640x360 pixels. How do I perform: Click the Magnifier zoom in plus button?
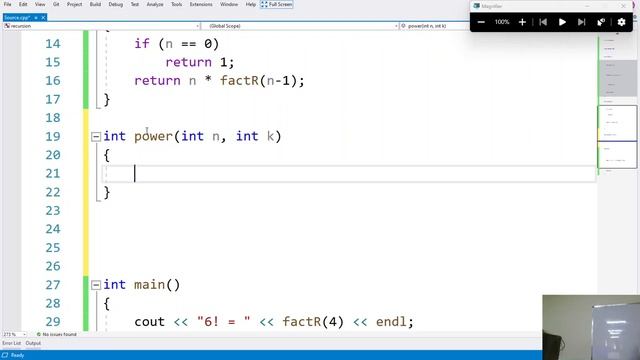(522, 22)
